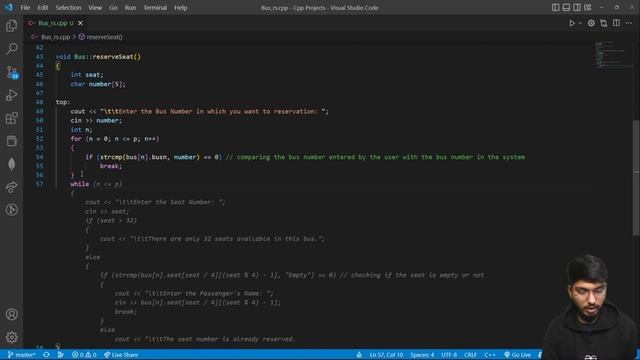Open the Explorer view in activity bar
Screen dimensions: 640x360
pos(11,26)
